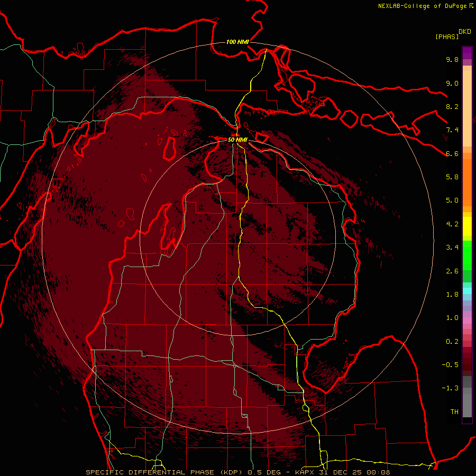Screen dimensions: 476x476
Task: Click the SPECIFIC DIFFERENTIAL PHASE (KDP) caption
Action: point(164,472)
